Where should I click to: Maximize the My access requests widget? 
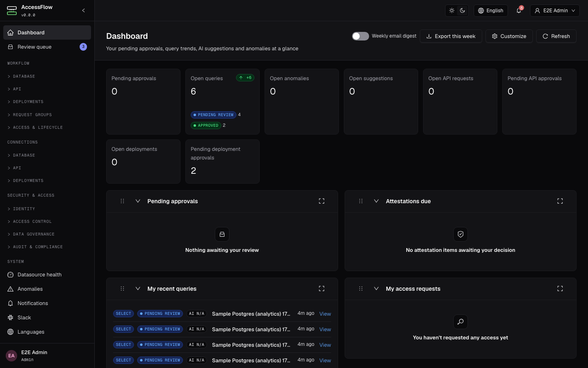point(560,289)
